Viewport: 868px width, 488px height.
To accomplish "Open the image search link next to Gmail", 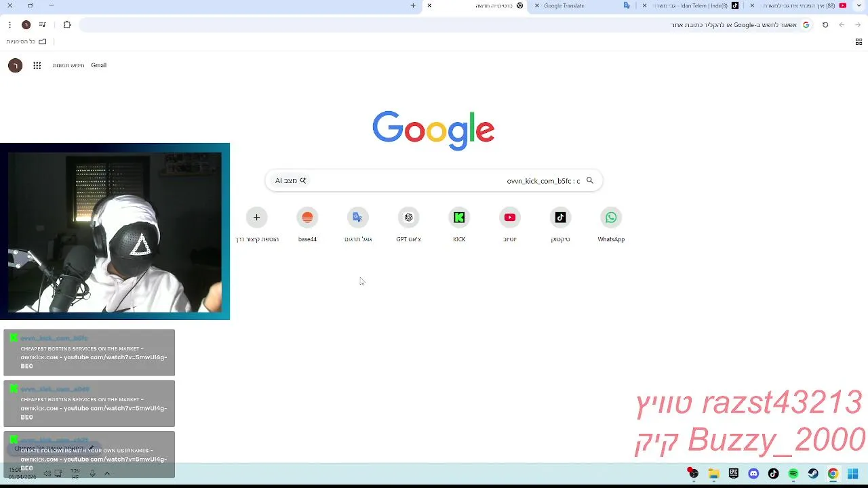I will 68,65.
